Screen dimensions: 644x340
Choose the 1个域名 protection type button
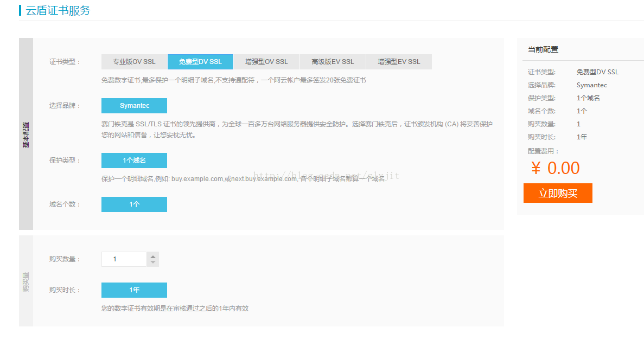pyautogui.click(x=134, y=161)
